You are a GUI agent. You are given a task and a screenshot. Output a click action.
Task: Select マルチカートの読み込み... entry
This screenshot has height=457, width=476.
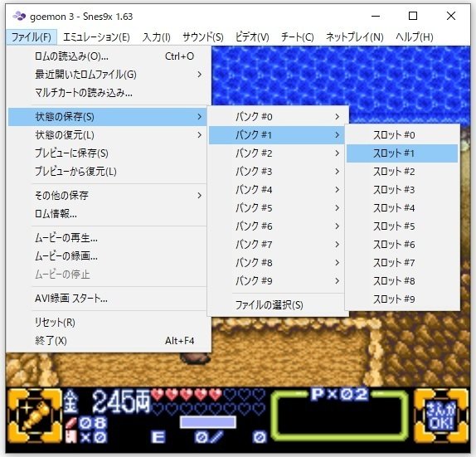[x=109, y=93]
